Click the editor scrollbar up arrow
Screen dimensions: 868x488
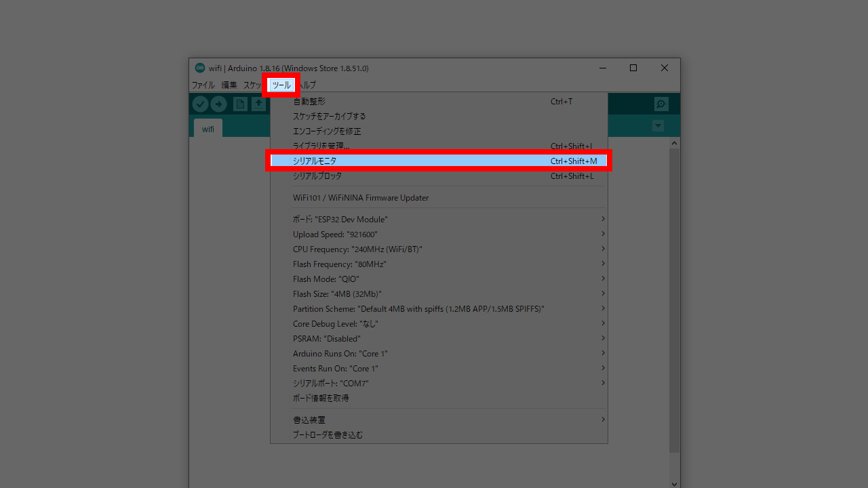coord(674,143)
